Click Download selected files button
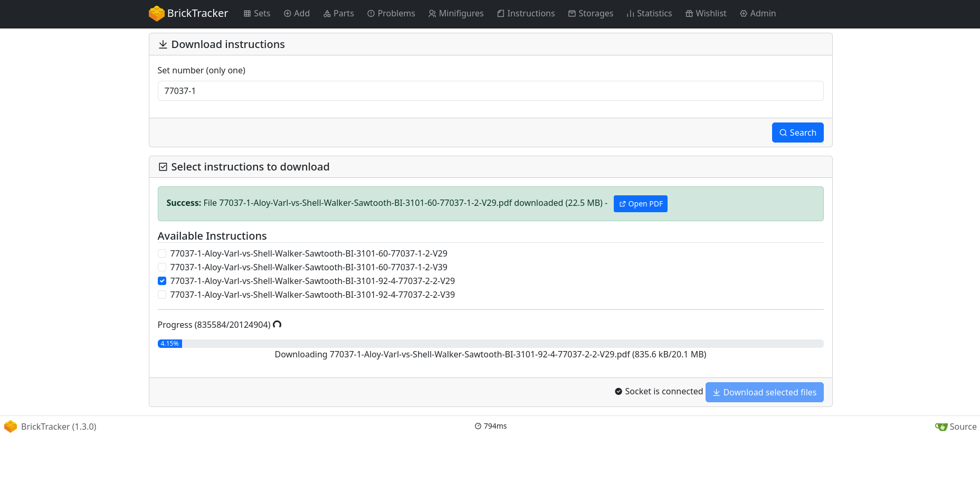The image size is (980, 492). tap(764, 392)
